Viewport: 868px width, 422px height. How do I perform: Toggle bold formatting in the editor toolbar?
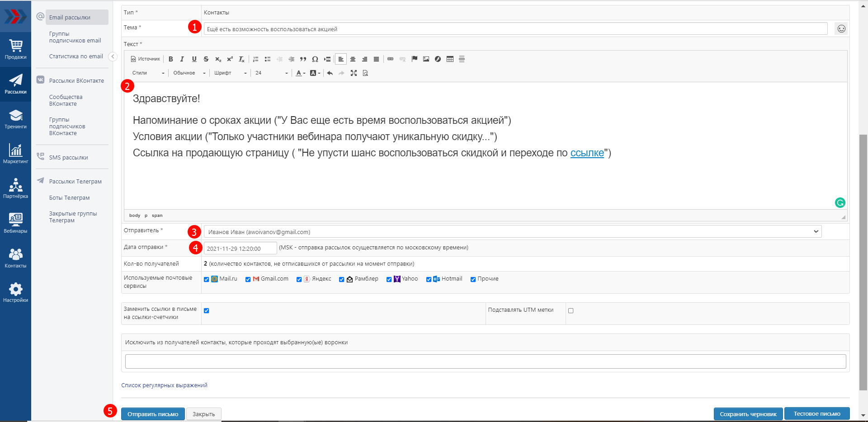[171, 59]
